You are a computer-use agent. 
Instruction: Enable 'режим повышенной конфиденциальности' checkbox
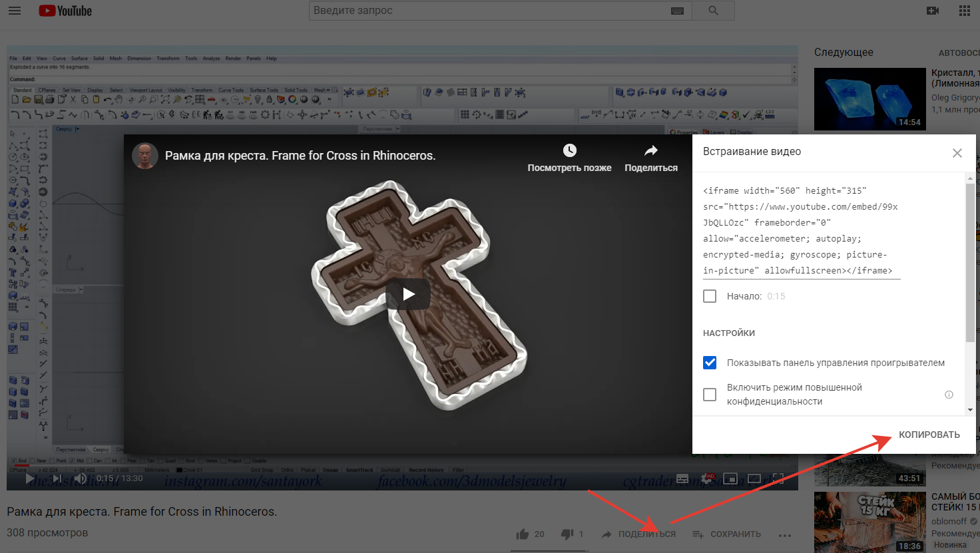pyautogui.click(x=710, y=395)
